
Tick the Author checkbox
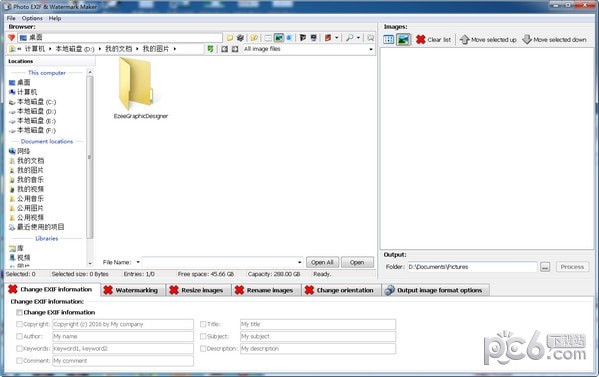coord(19,337)
